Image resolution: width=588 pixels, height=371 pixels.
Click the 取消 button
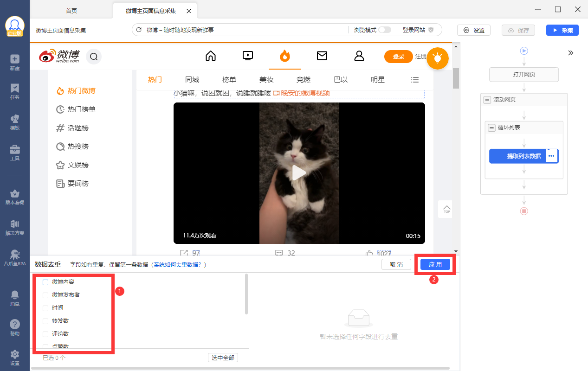pos(396,264)
